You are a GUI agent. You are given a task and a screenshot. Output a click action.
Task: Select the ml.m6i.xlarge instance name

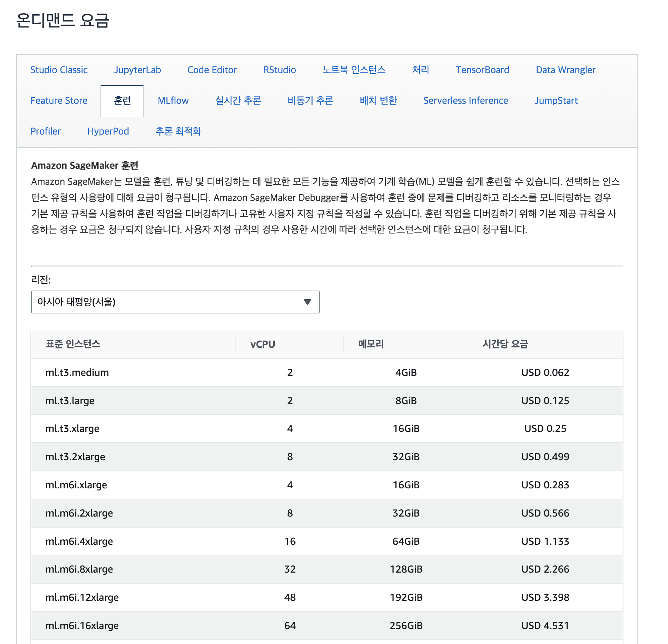coord(76,485)
